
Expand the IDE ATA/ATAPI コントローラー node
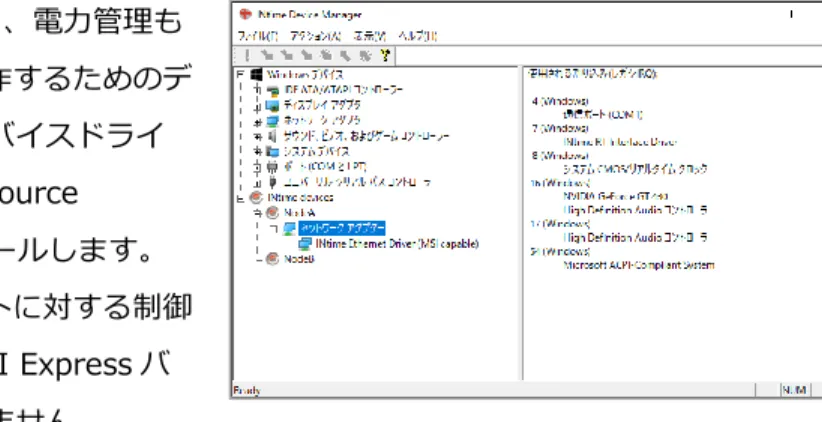click(257, 90)
